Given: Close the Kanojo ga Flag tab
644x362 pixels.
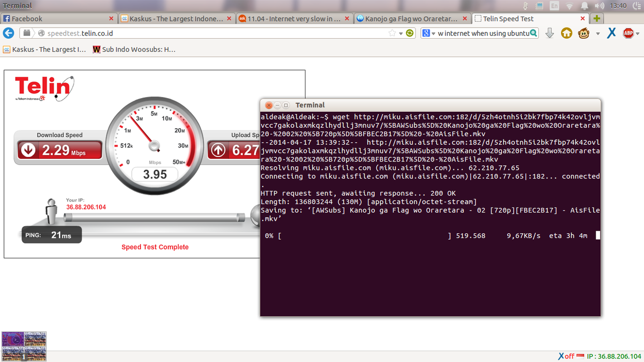Looking at the screenshot, I should pos(465,19).
